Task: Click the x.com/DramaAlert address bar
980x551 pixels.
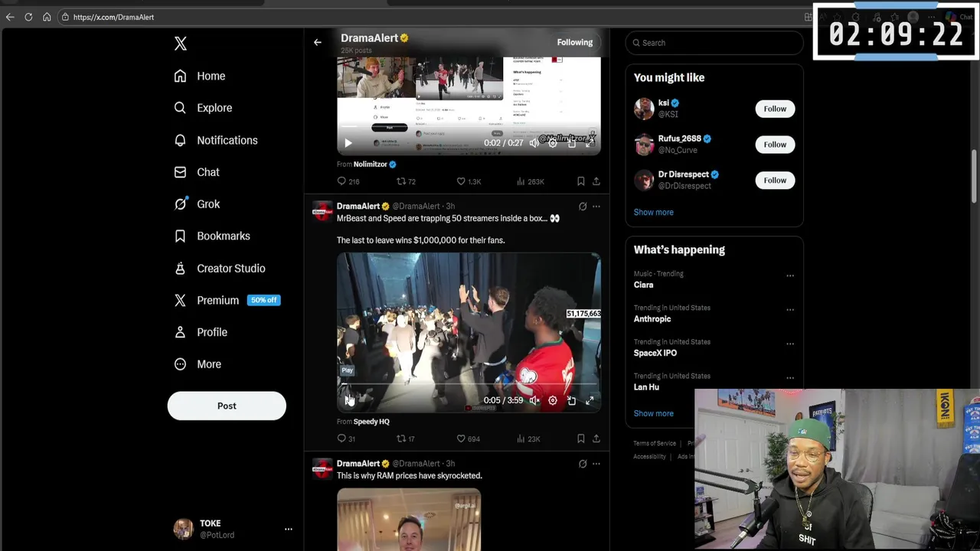Action: coord(429,17)
